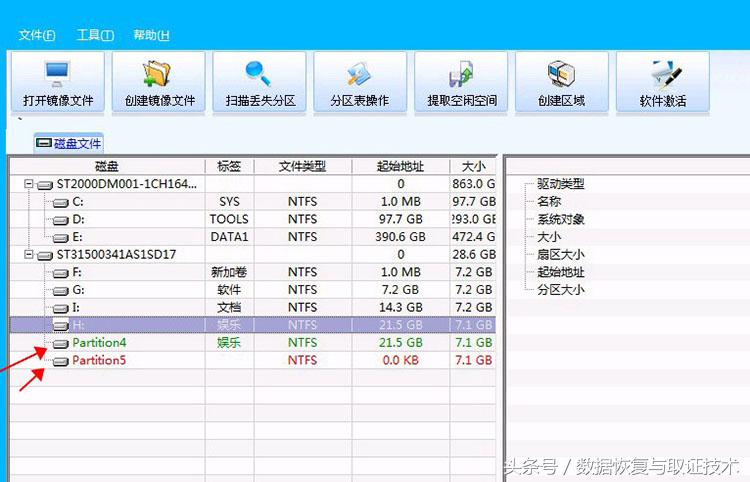Click the icon on the 磁盘文件 tab

(x=44, y=143)
